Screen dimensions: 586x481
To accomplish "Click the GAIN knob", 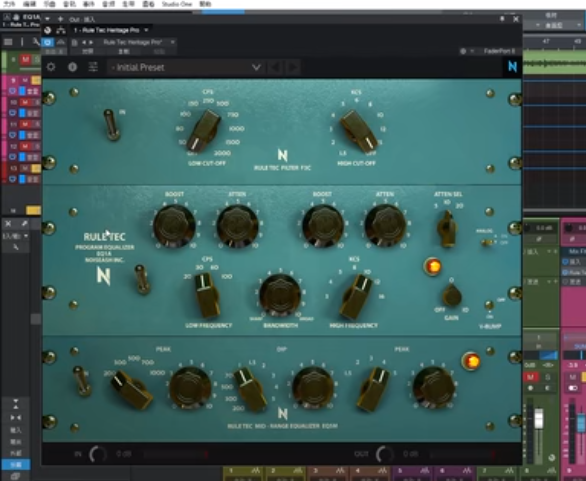I will (451, 295).
